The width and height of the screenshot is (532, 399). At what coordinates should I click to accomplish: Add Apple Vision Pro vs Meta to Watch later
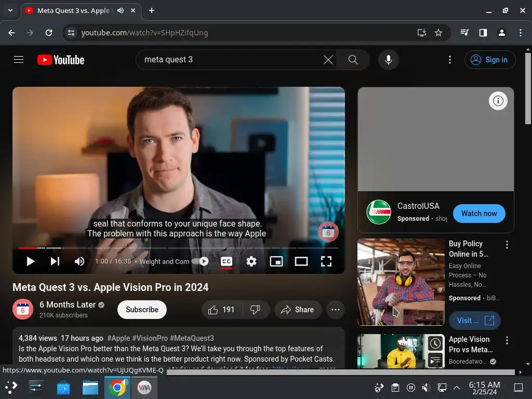[435, 344]
